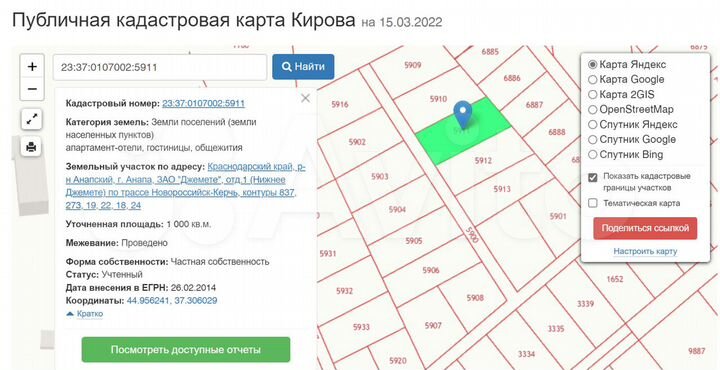The width and height of the screenshot is (720, 370).
Task: Click parcel 9887 on the map
Action: tap(697, 351)
